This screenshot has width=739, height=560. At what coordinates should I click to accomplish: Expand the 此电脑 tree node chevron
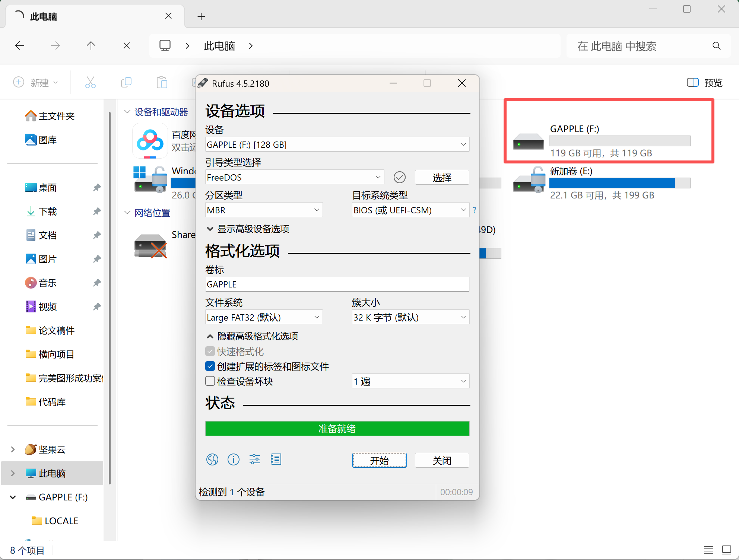pyautogui.click(x=13, y=473)
